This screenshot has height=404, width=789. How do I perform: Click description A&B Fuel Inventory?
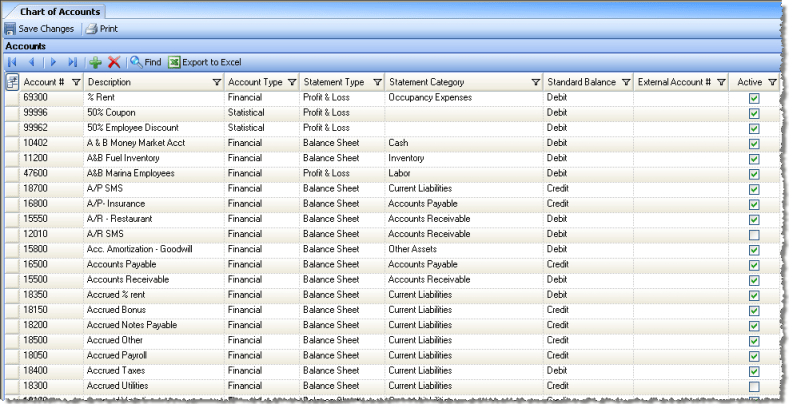[x=123, y=158]
